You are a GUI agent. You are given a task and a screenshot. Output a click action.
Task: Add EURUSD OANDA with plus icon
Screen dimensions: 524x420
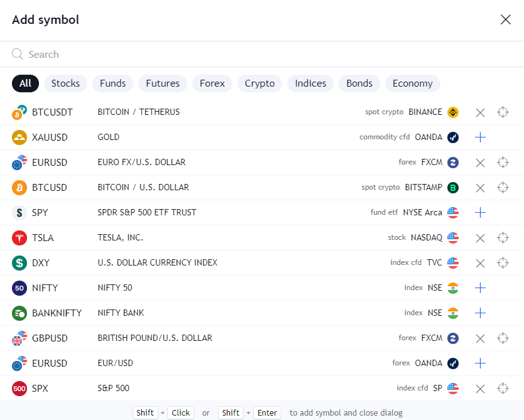coord(480,363)
